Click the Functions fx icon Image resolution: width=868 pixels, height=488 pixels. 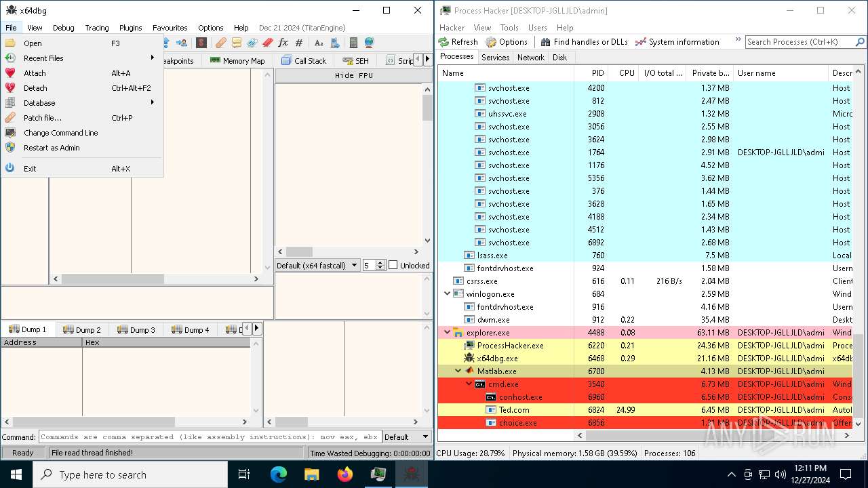[283, 43]
